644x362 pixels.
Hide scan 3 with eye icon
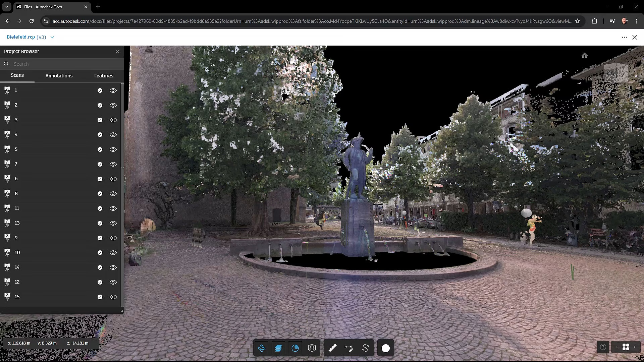(113, 120)
